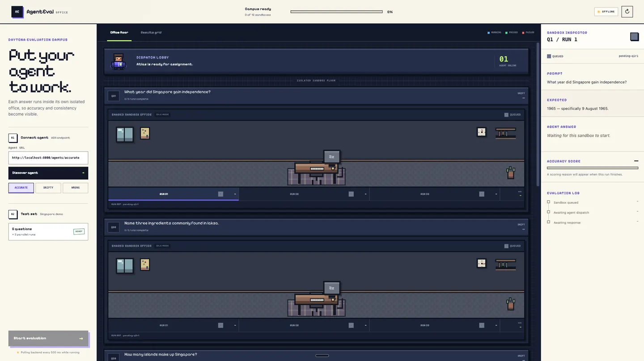Expand the laksa ingredients question row
This screenshot has height=361, width=644.
[316, 227]
